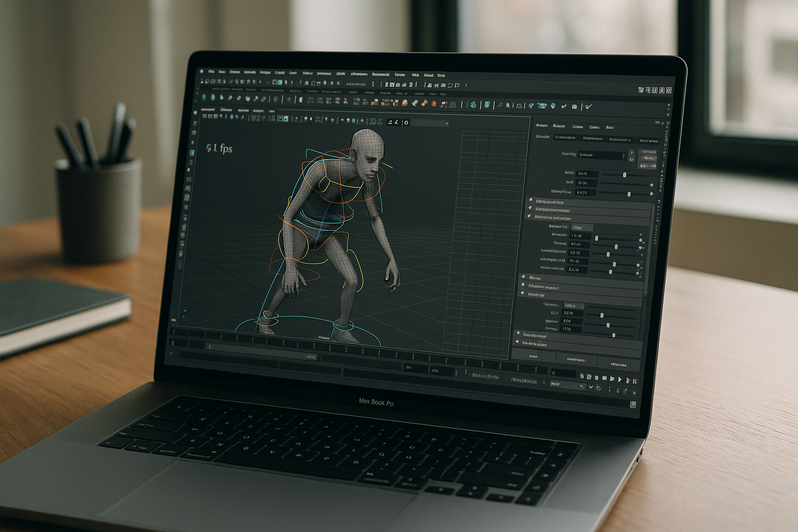Toggle the blue highlighted square viewport icon

point(286,118)
